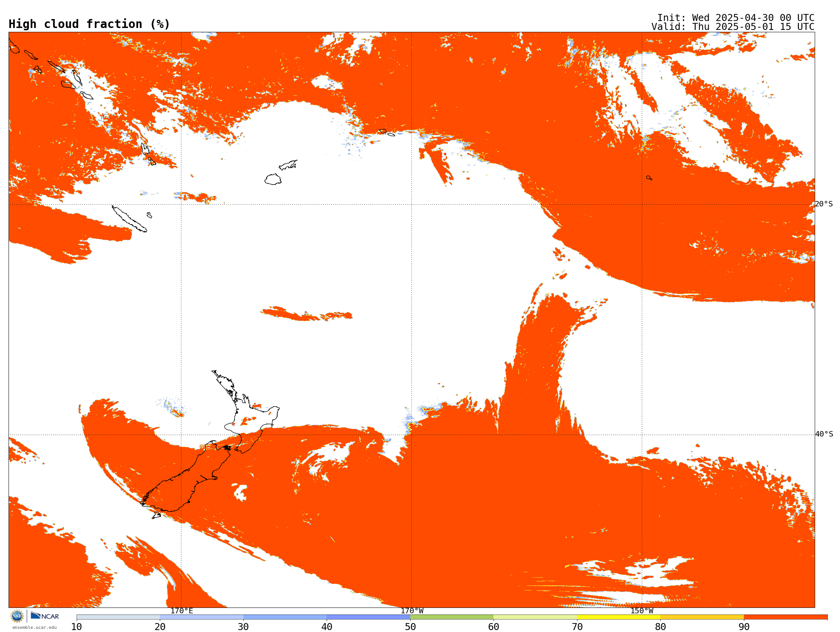Click the colorbar tick label 90
The width and height of the screenshot is (840, 632).
[x=744, y=627]
